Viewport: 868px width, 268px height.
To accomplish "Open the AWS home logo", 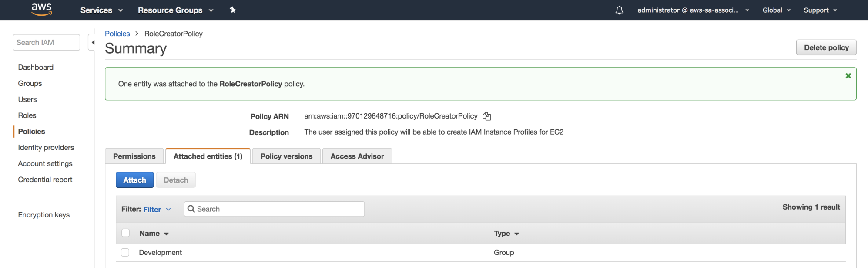I will coord(42,10).
